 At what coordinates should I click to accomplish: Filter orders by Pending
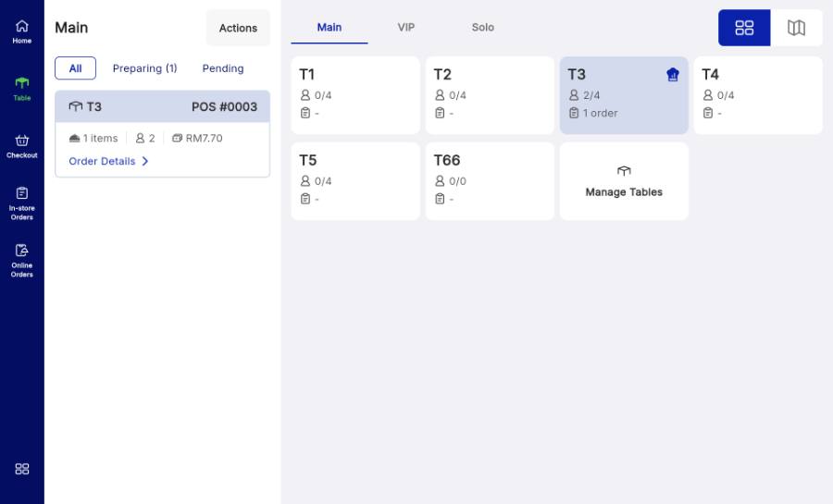(x=223, y=68)
